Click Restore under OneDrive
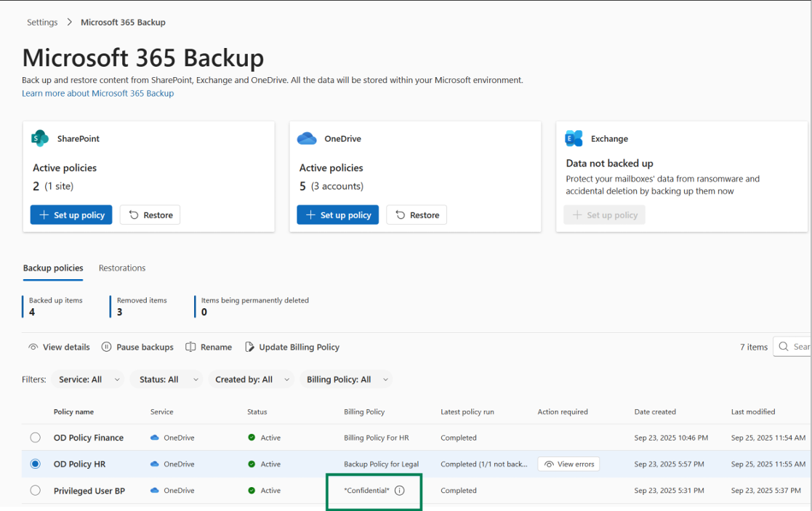The width and height of the screenshot is (812, 511). (417, 215)
